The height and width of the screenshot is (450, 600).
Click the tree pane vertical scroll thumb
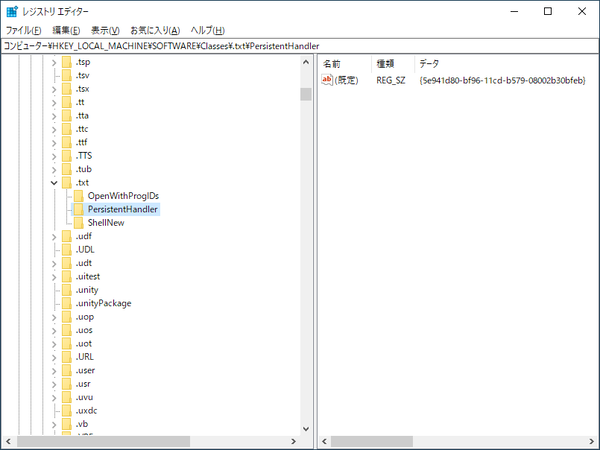[306, 94]
